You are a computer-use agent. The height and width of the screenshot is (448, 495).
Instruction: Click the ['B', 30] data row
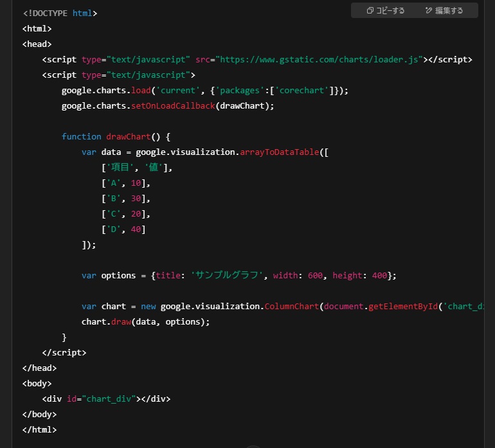(125, 199)
